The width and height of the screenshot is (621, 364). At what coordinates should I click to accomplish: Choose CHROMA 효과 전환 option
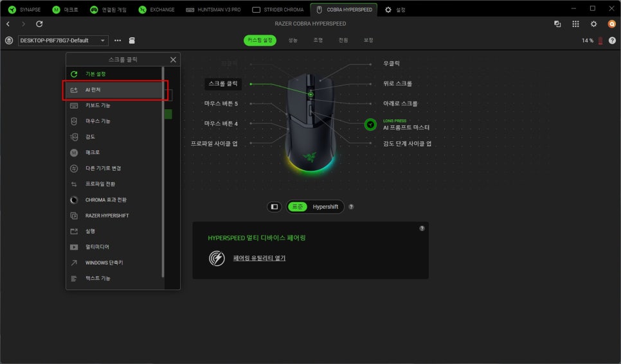pos(114,200)
